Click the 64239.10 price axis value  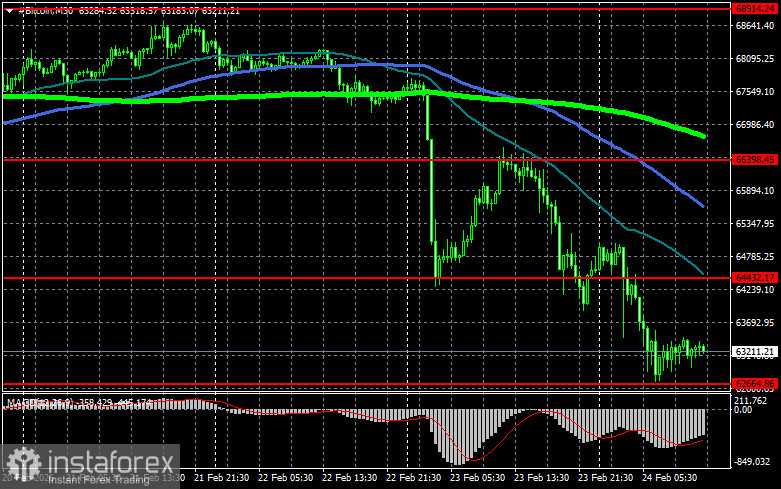pos(755,289)
